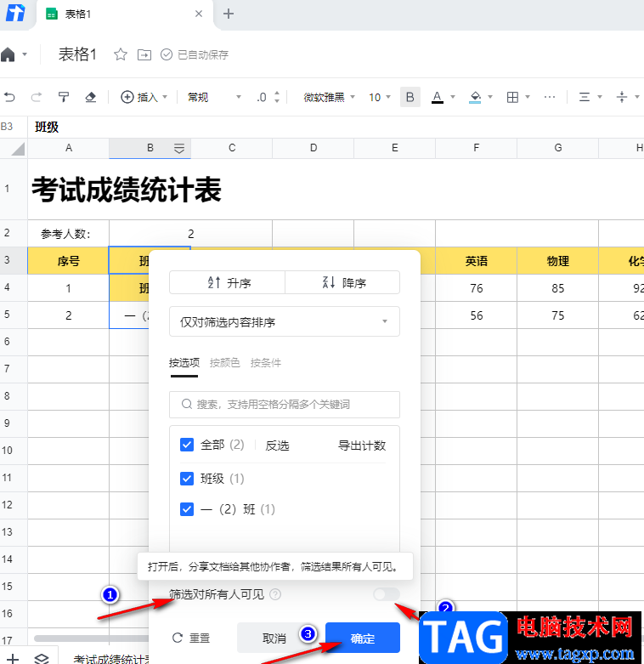Screen dimensions: 644x664
Task: Click the select-all corner triangle
Action: [16, 149]
